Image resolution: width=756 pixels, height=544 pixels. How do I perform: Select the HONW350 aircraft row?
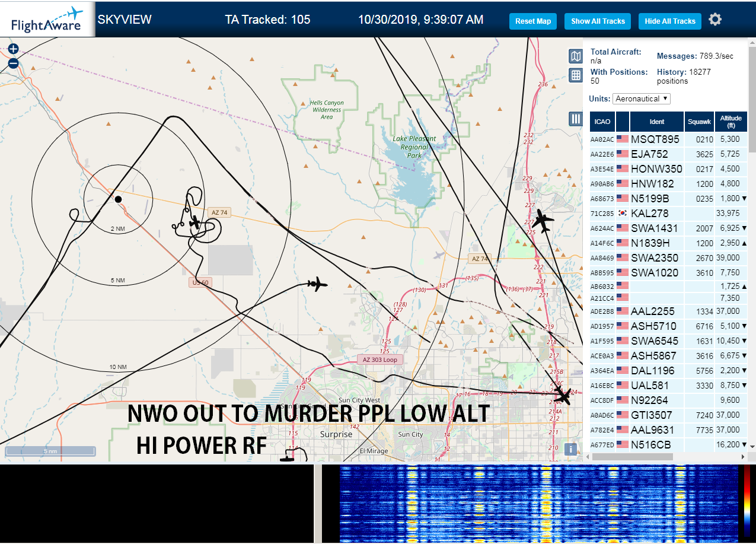click(x=669, y=168)
